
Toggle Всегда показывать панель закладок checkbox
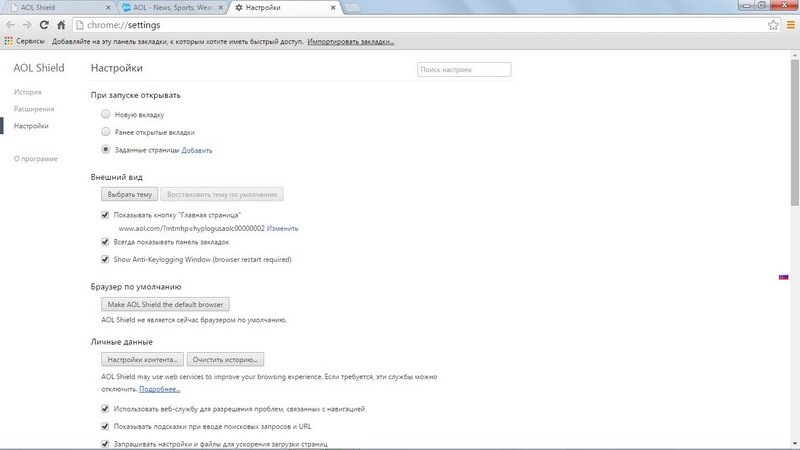coord(105,242)
